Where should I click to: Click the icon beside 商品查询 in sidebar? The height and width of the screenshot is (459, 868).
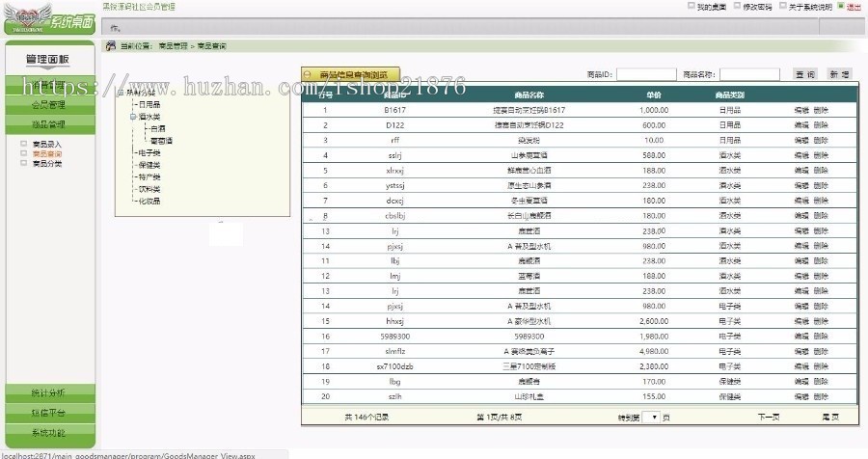tap(24, 153)
